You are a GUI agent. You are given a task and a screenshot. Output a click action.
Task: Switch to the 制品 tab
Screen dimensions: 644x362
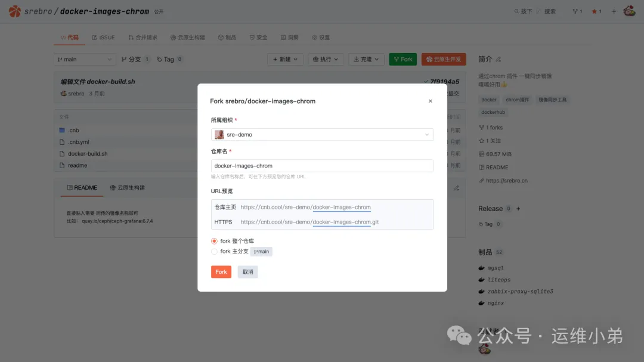pos(227,38)
